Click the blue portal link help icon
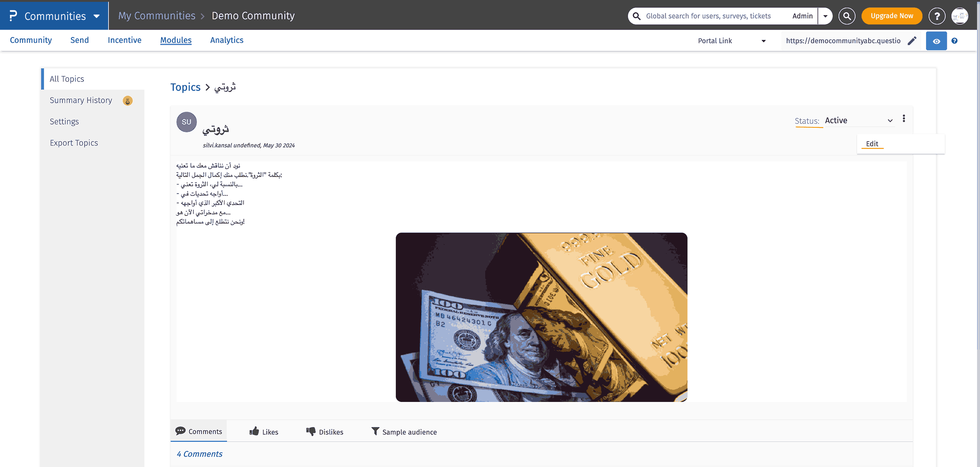Screen dimensions: 980x467 954,41
